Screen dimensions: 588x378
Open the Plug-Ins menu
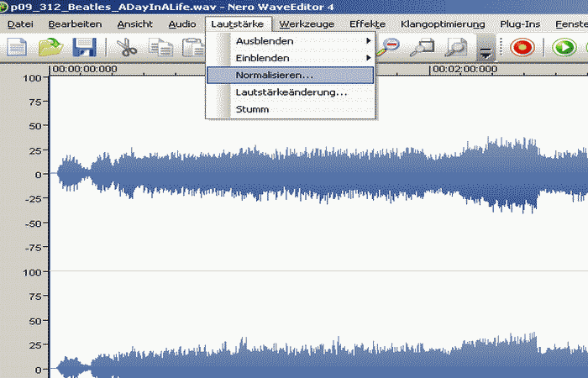pyautogui.click(x=520, y=24)
